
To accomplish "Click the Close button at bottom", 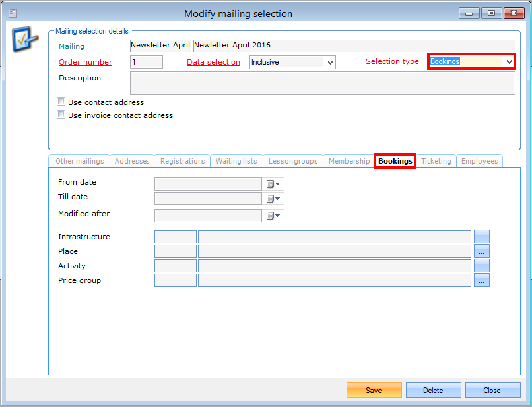I will (x=492, y=391).
